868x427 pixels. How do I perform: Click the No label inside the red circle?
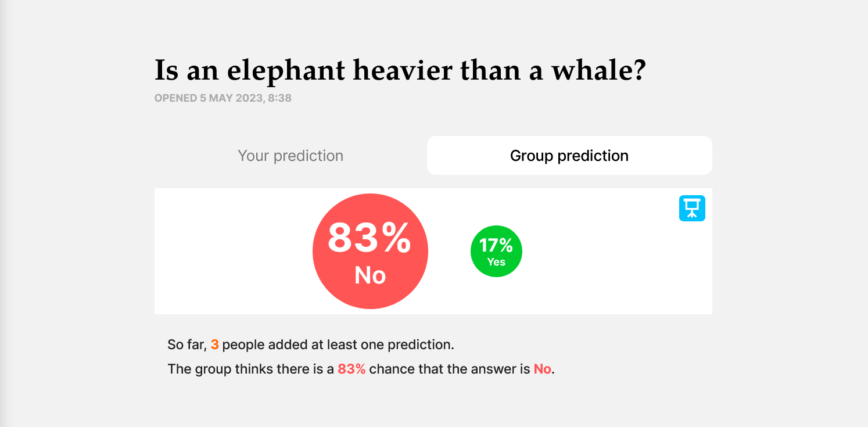[370, 275]
